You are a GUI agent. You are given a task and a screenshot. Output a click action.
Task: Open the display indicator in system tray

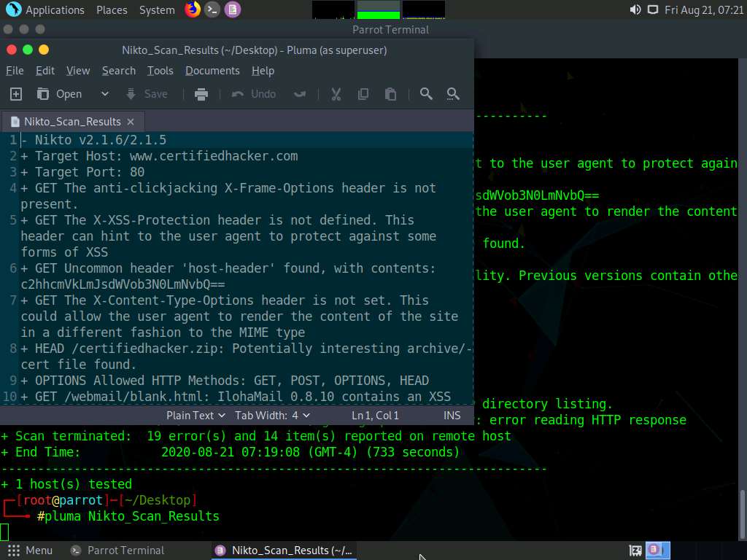[653, 10]
